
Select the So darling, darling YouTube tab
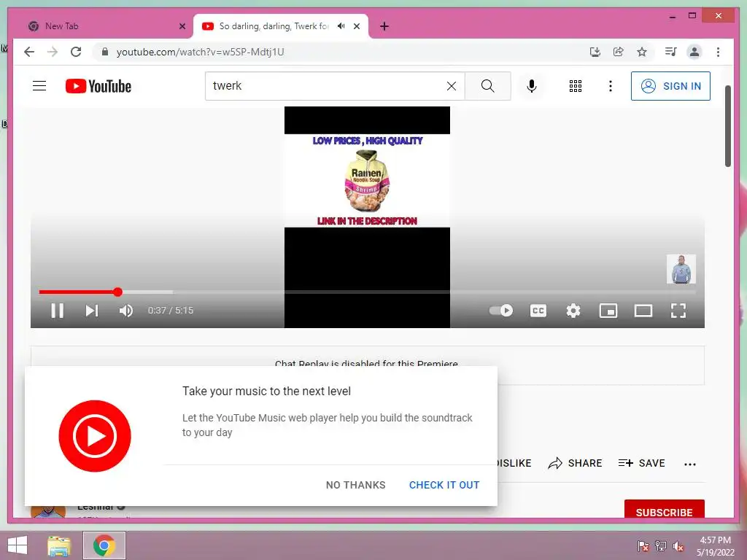click(281, 26)
